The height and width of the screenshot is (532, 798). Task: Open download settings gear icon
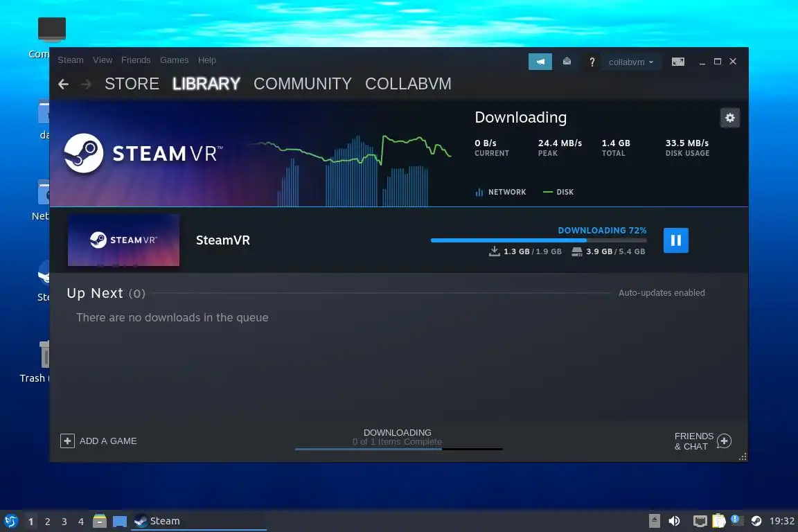[x=730, y=118]
